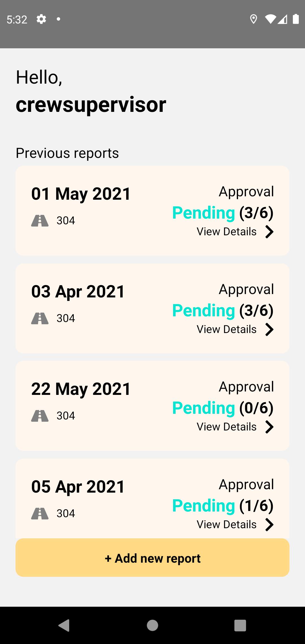
Task: Select the 03 Apr 2021 date heading
Action: 78,291
